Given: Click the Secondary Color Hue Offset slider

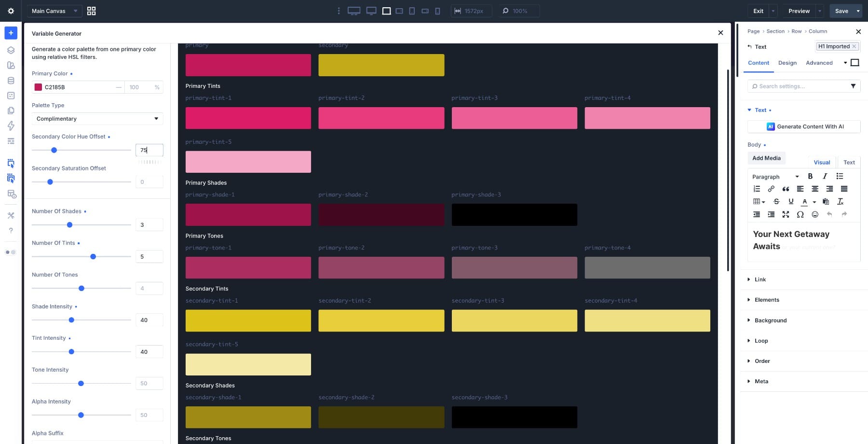Looking at the screenshot, I should click(81, 150).
